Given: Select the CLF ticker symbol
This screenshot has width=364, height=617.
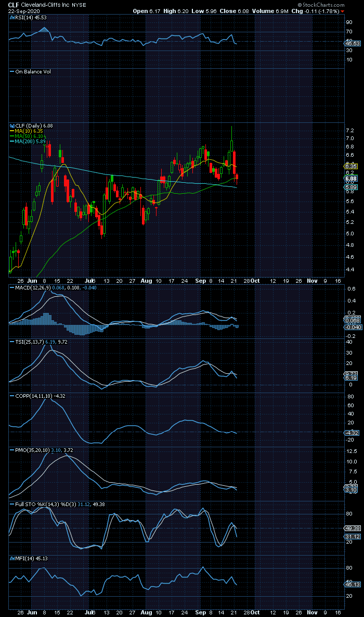Looking at the screenshot, I should [x=14, y=5].
